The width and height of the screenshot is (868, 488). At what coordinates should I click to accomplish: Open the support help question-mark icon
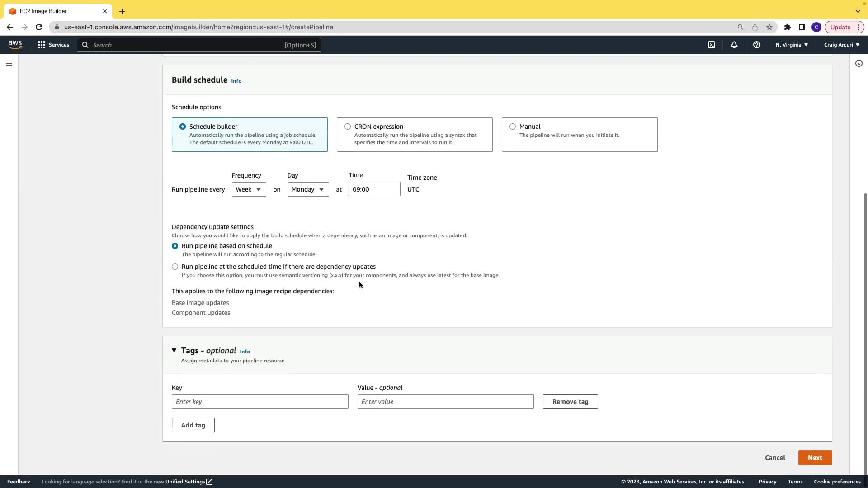757,45
